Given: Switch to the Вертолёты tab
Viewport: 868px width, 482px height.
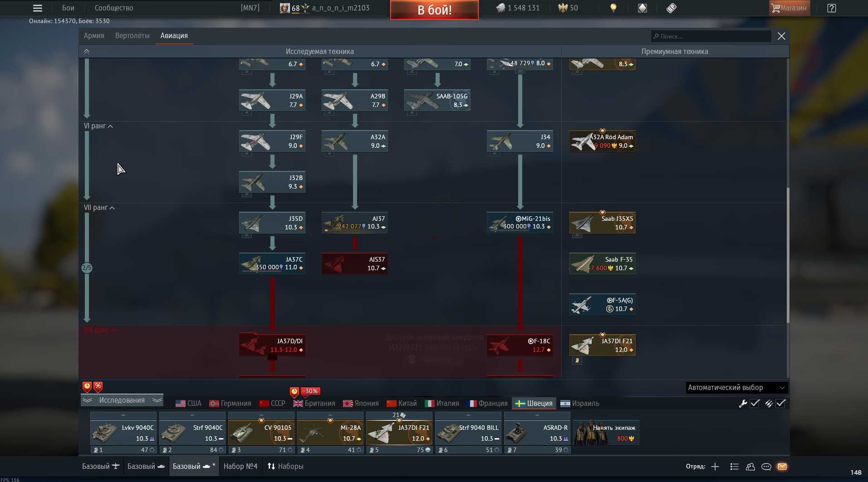Looking at the screenshot, I should (132, 35).
